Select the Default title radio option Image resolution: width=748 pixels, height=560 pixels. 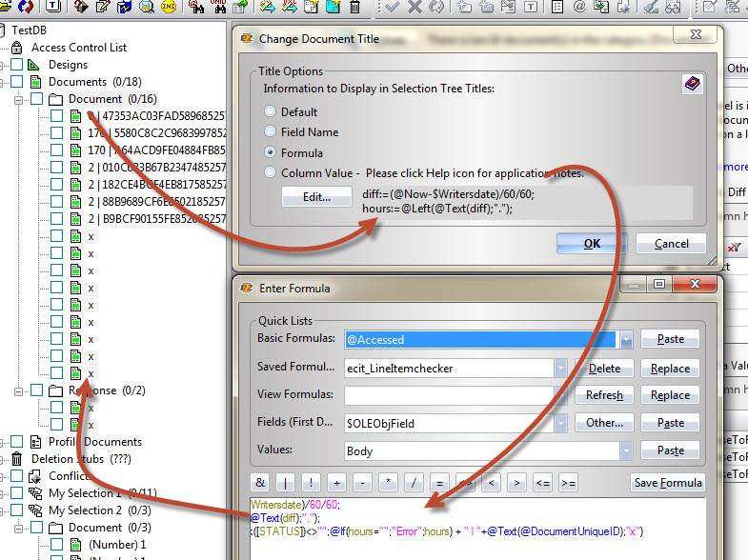[x=271, y=111]
